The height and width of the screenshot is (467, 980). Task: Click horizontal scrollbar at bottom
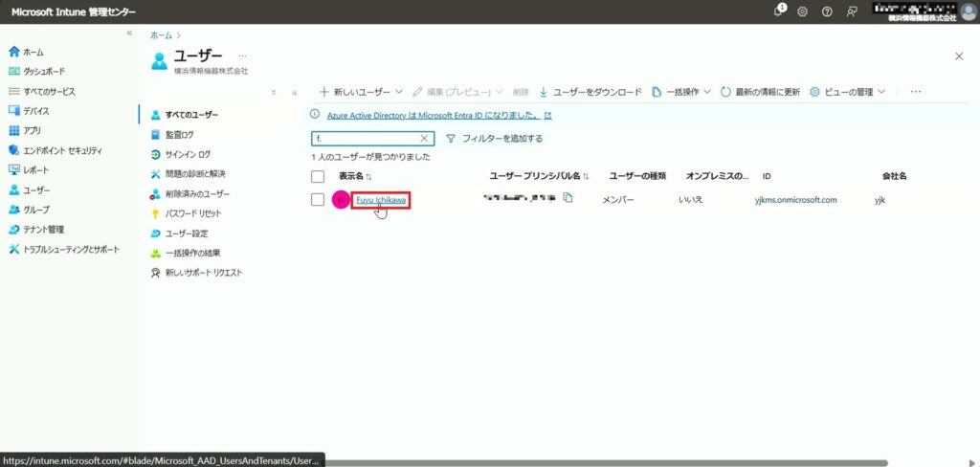coord(605,463)
